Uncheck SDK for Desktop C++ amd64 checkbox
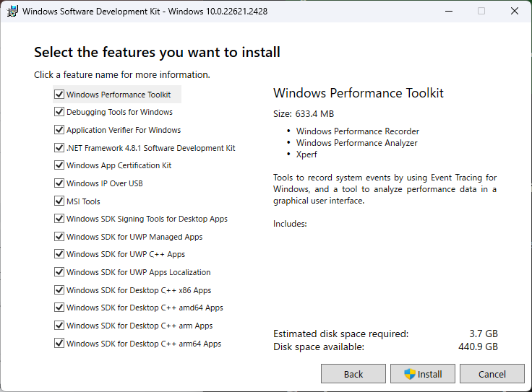532x392 pixels. (x=59, y=308)
